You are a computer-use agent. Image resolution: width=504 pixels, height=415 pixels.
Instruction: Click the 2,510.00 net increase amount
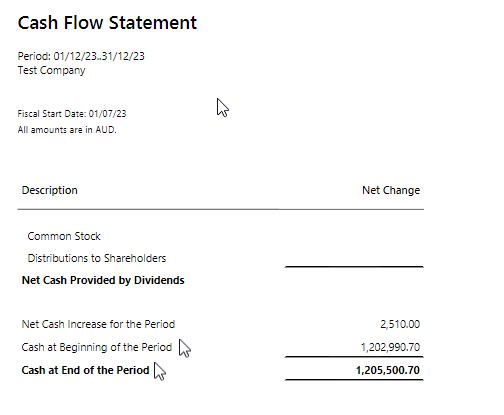[400, 324]
